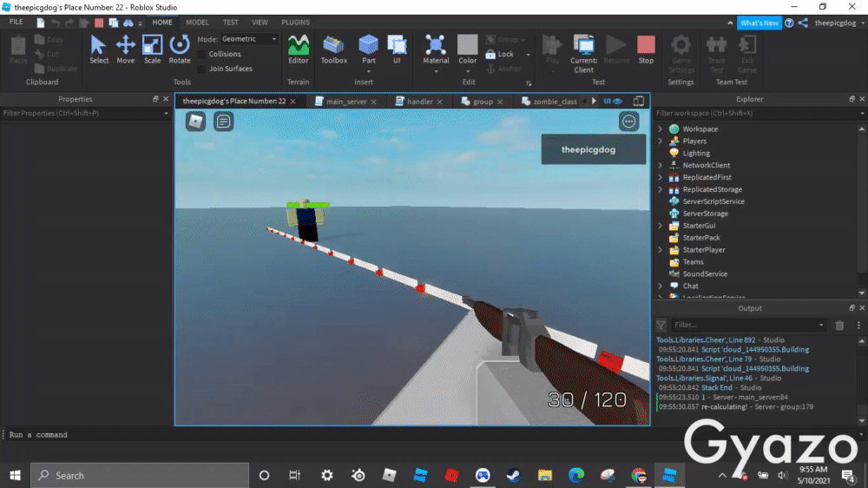Click the Roblox menu icon in viewport
Screen dimensions: 868x488
coord(195,122)
